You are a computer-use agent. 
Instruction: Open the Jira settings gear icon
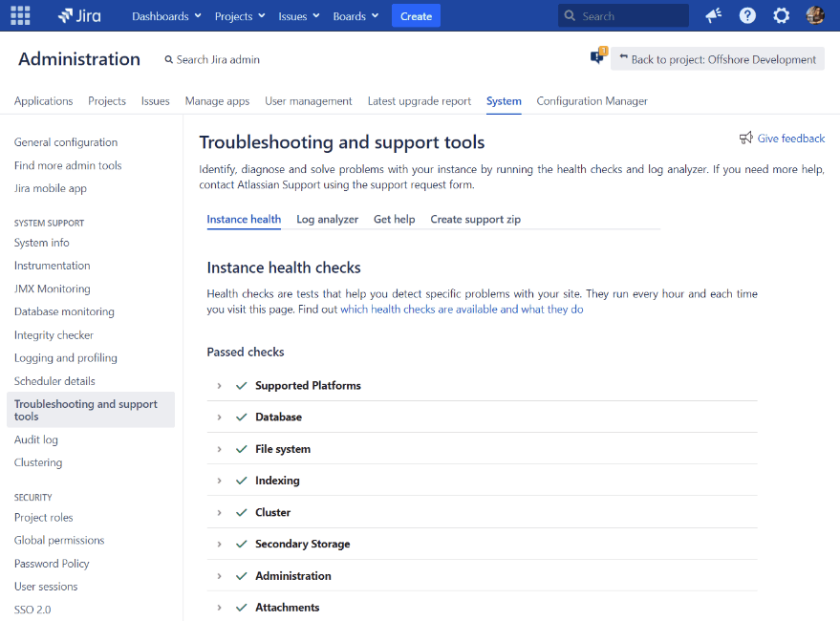tap(781, 15)
